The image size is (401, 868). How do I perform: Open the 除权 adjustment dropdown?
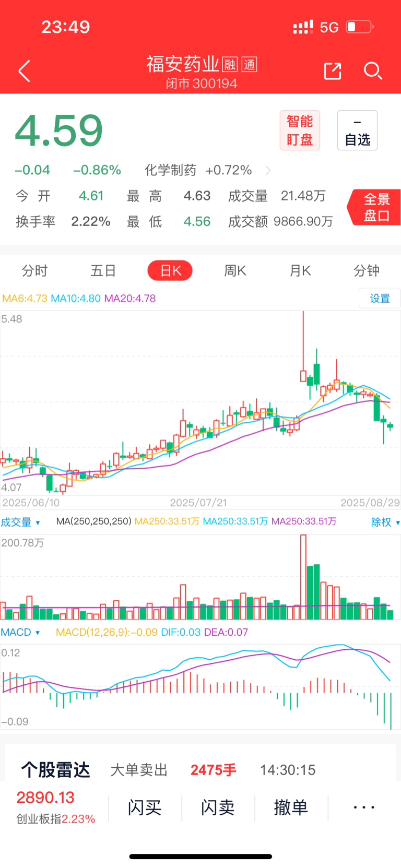pos(385,522)
